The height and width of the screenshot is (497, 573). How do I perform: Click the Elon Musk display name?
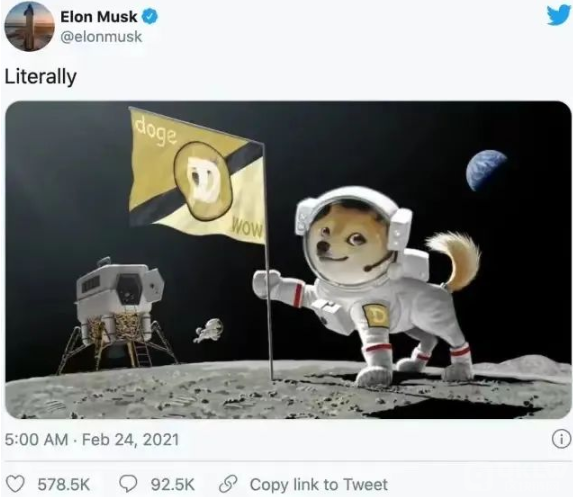coord(99,17)
